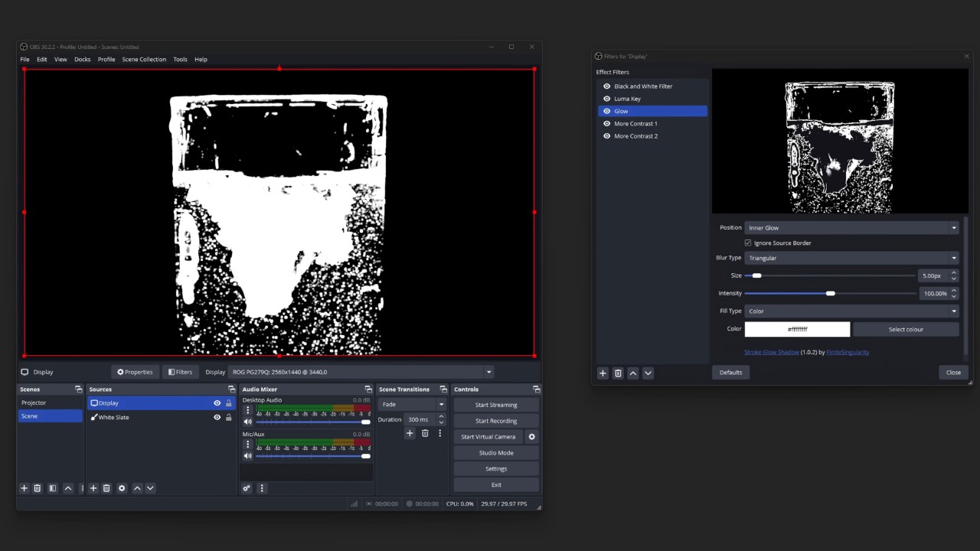
Task: Expand the Blur Type dropdown
Action: (851, 258)
